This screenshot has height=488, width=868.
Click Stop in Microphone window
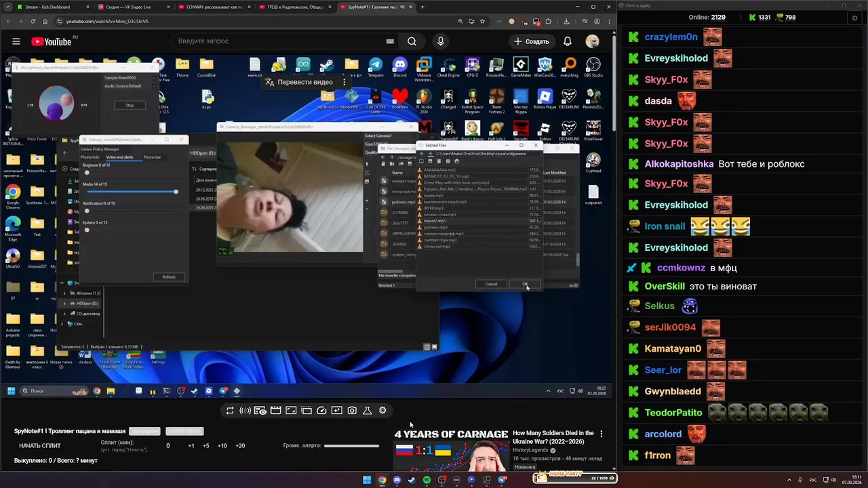[130, 105]
